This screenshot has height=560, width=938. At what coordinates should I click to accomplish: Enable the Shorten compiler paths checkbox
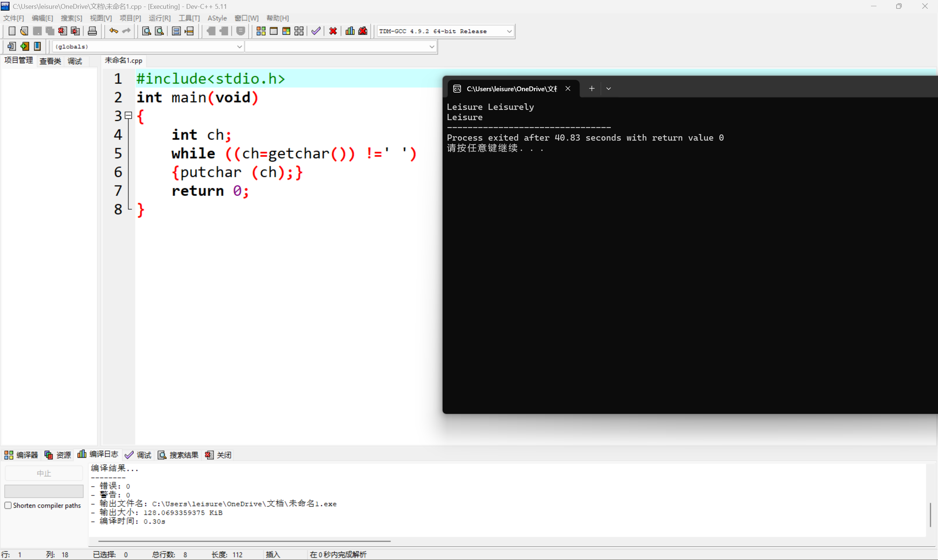click(8, 505)
